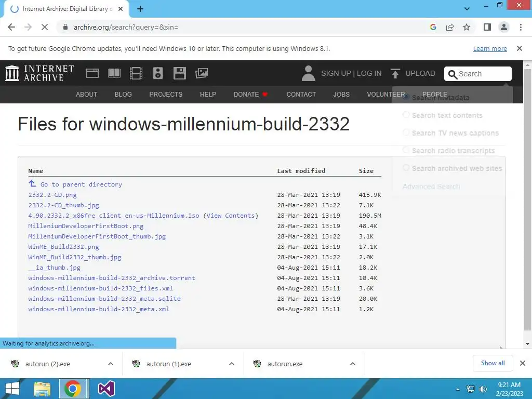This screenshot has height=399, width=532.
Task: Open Chrome profile avatar
Action: [x=504, y=27]
